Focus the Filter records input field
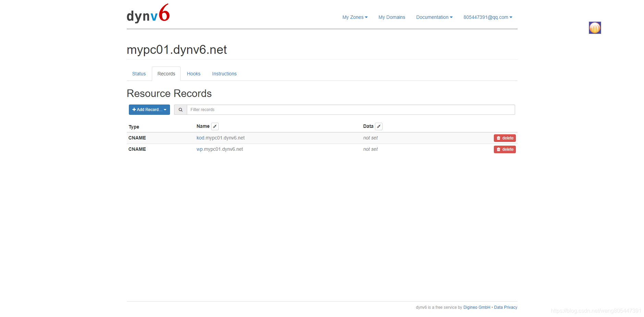This screenshot has width=644, height=317. pos(350,110)
